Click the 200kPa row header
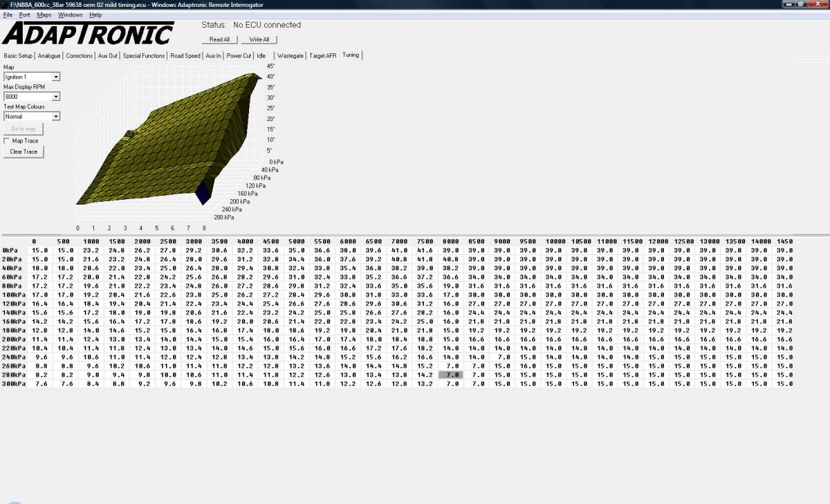This screenshot has height=504, width=830. pos(14,339)
